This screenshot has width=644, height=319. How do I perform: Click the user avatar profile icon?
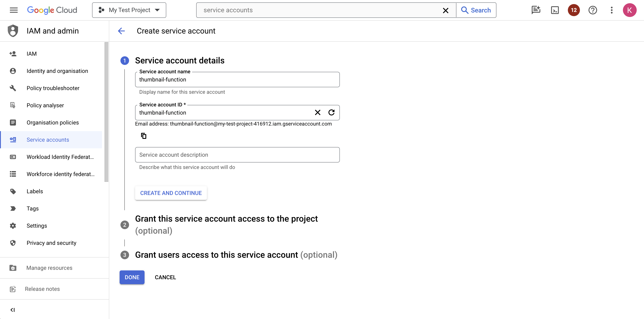coord(630,10)
